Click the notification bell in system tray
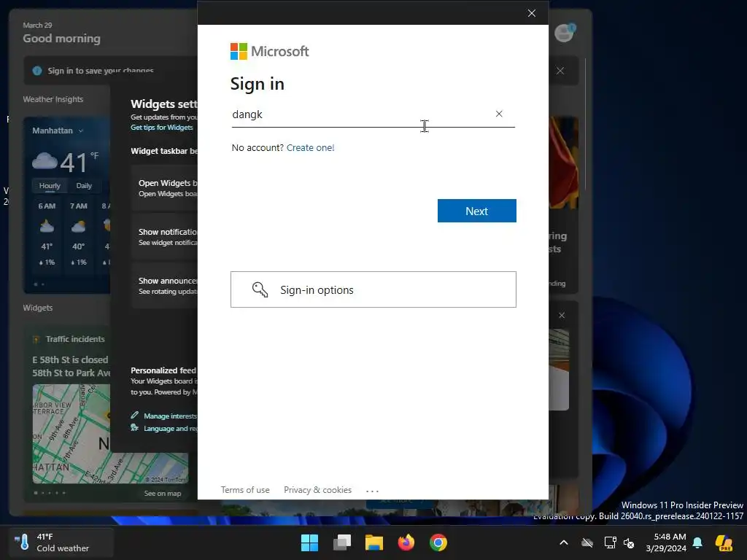 click(697, 542)
